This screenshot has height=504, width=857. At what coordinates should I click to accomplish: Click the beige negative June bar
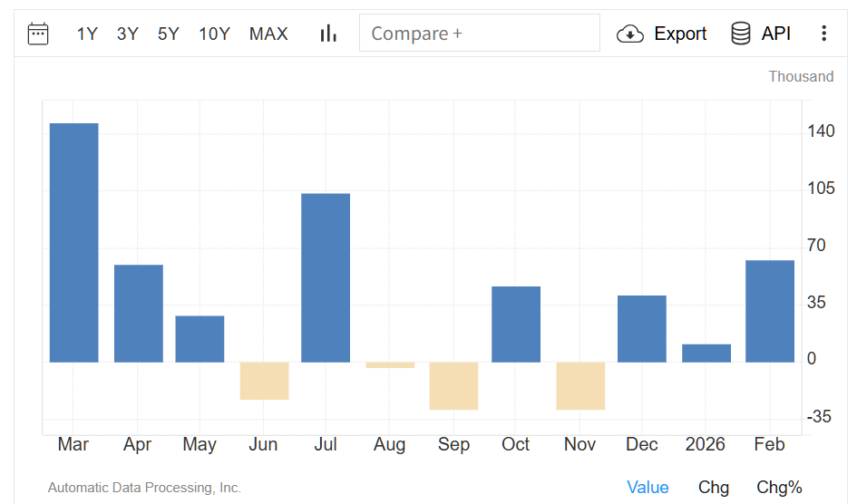(x=264, y=381)
